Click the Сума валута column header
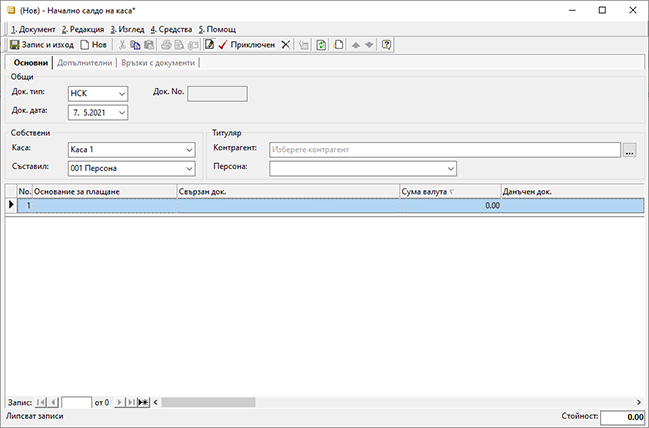 [450, 192]
